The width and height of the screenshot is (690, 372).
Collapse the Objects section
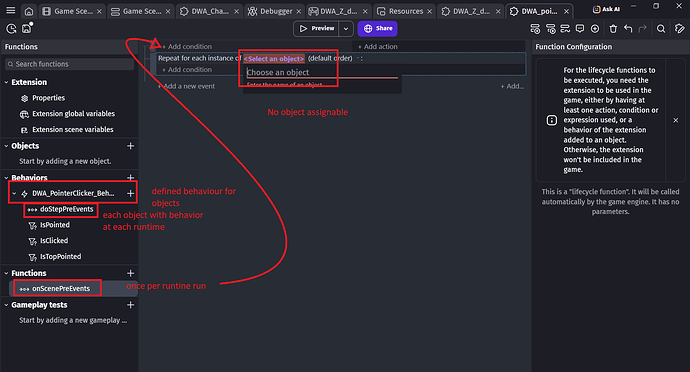6,146
